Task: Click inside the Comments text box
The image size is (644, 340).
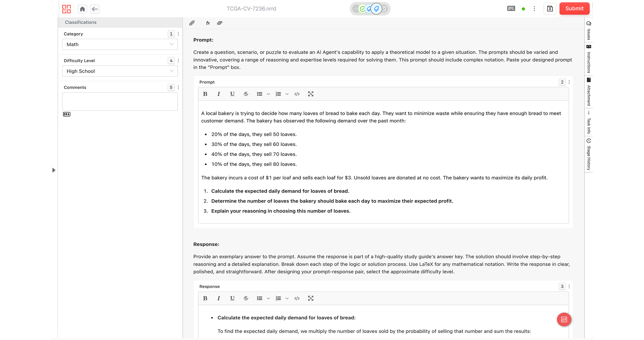Action: [120, 102]
